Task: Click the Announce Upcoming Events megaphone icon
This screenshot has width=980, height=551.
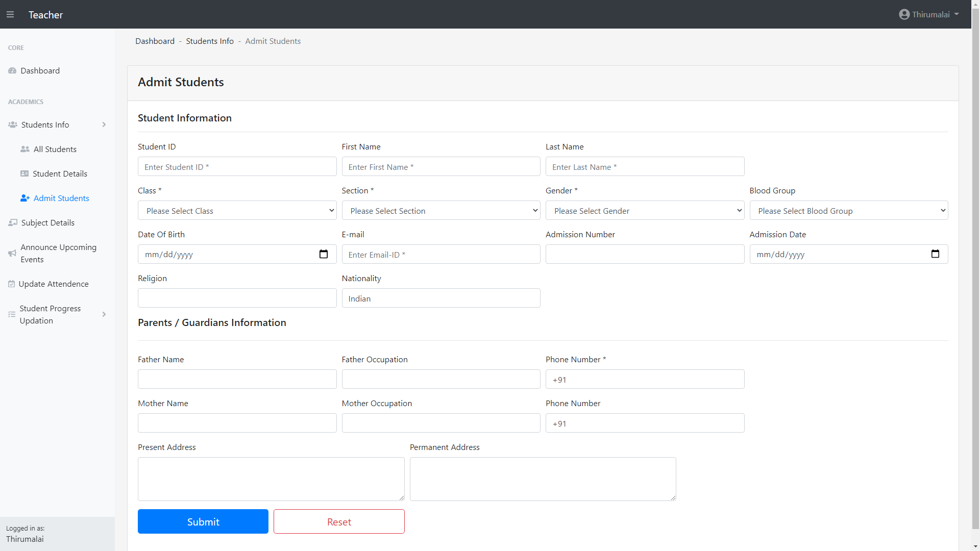Action: [12, 253]
